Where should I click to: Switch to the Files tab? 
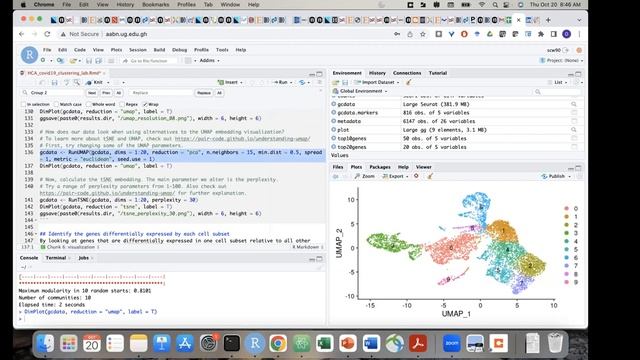pos(338,167)
